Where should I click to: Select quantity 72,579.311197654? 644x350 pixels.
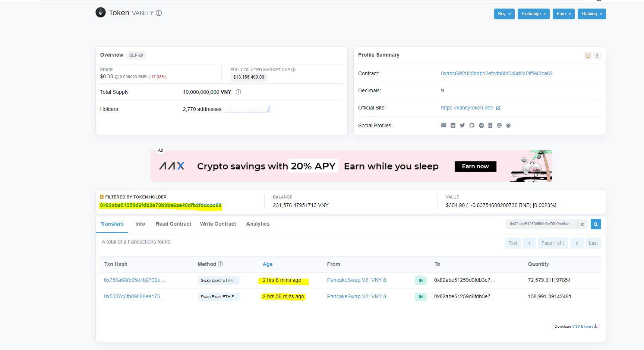click(549, 280)
